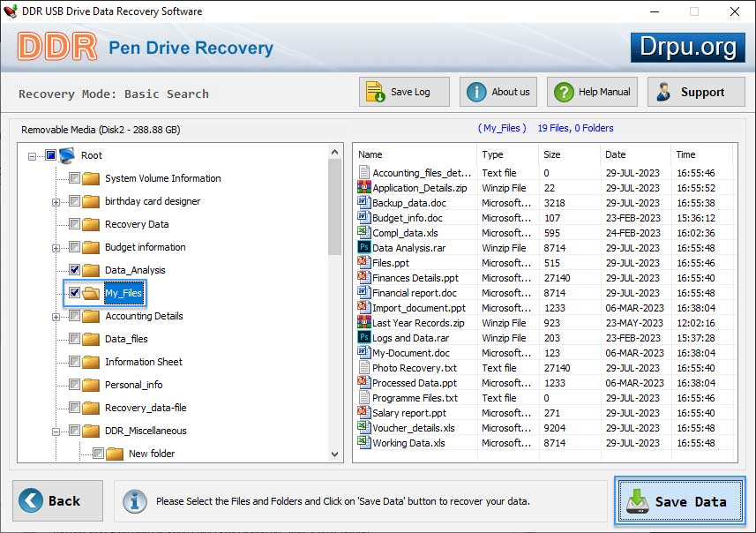Click the Budget_info.doc Word icon
Viewport: 756px width, 533px height.
pos(363,217)
